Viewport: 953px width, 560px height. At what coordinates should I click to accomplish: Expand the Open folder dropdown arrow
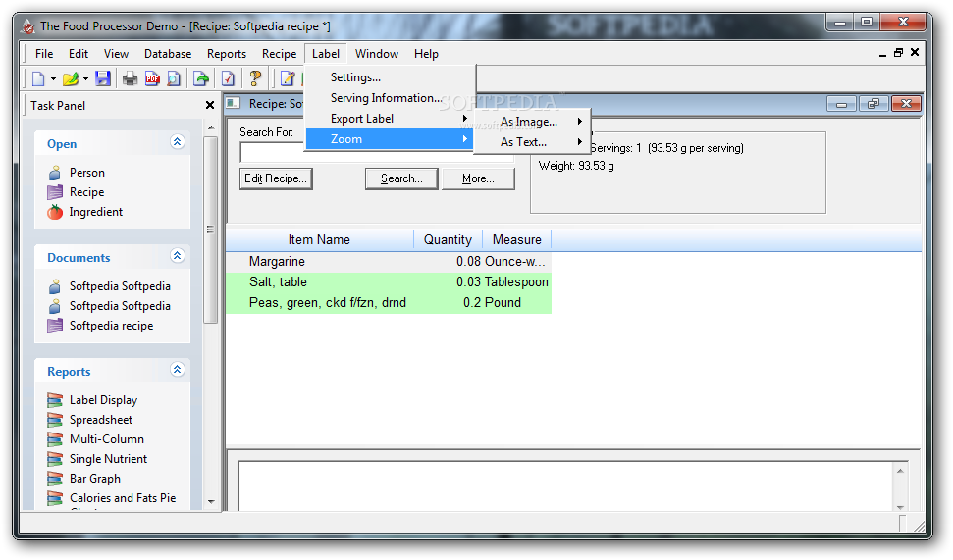pos(85,79)
